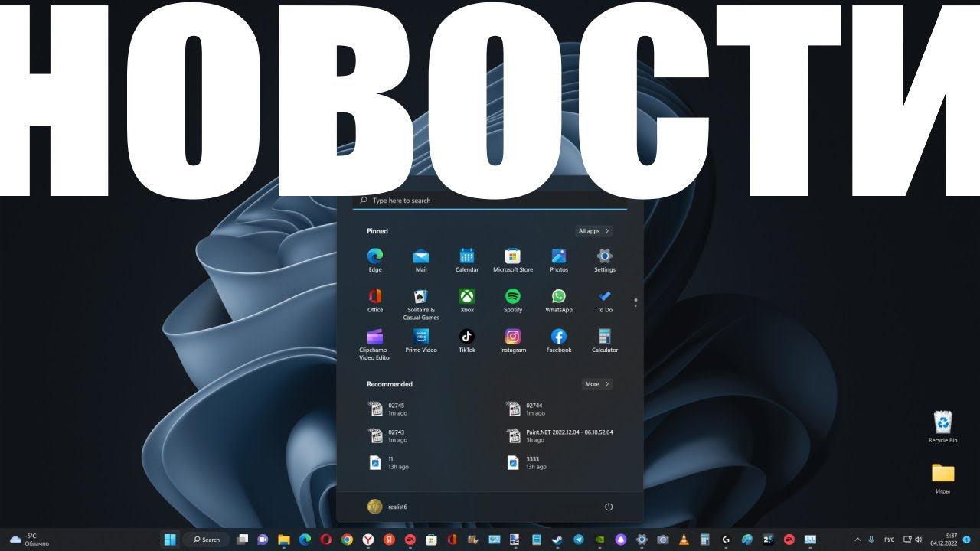Click the Windows Start button in taskbar
The image size is (980, 551).
pos(170,540)
